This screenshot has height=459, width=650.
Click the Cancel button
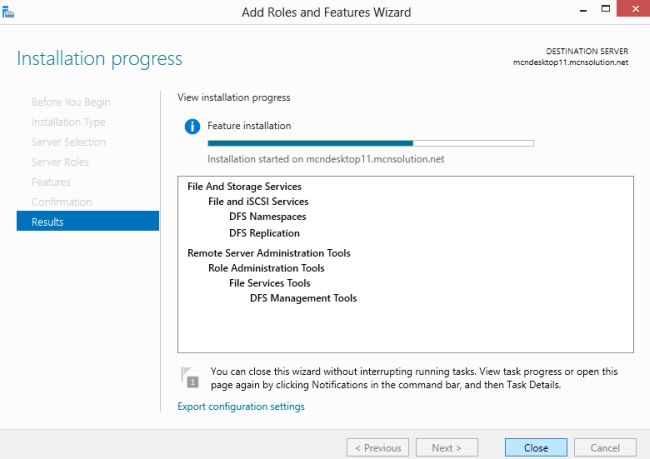[x=605, y=448]
